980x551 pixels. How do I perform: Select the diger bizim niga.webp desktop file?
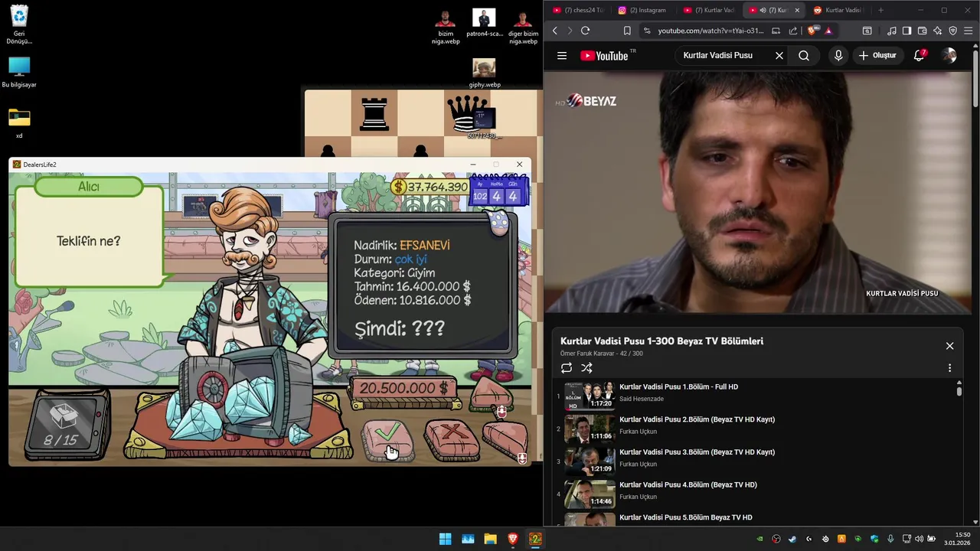523,27
